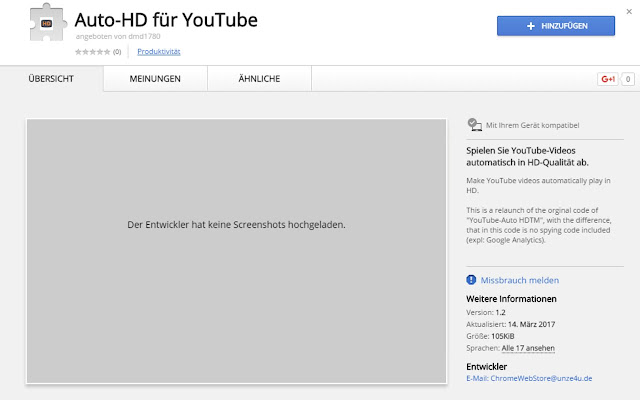Click the Missbrauch melden link
This screenshot has width=640, height=400.
tap(520, 280)
